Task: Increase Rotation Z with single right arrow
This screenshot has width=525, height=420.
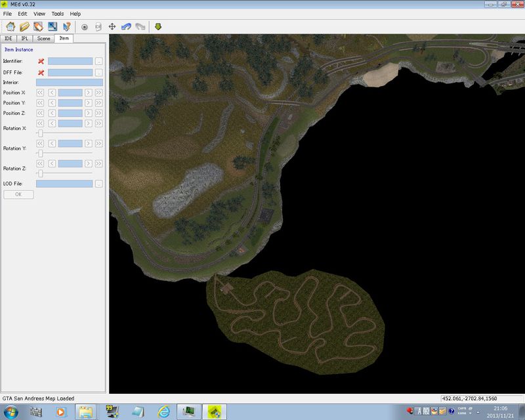Action: point(89,164)
